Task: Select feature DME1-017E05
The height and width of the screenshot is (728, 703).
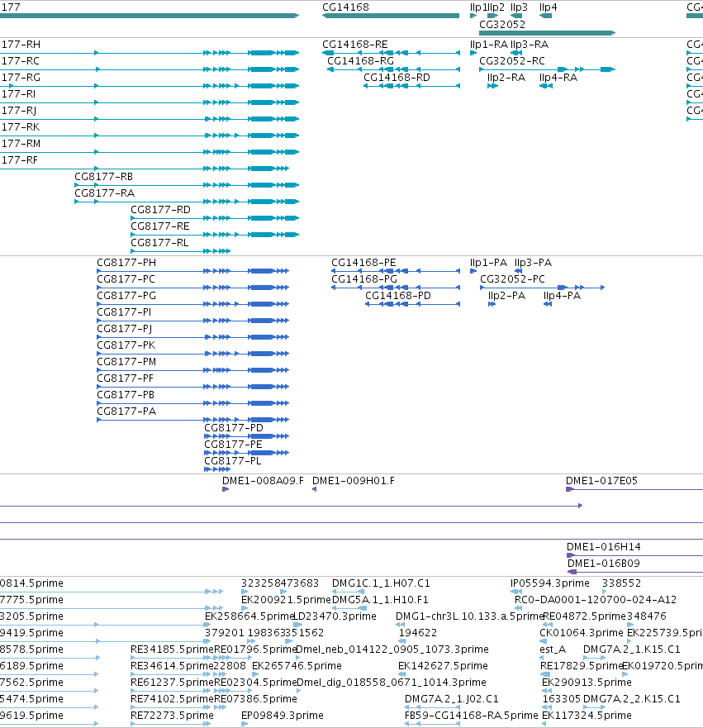Action: [601, 481]
